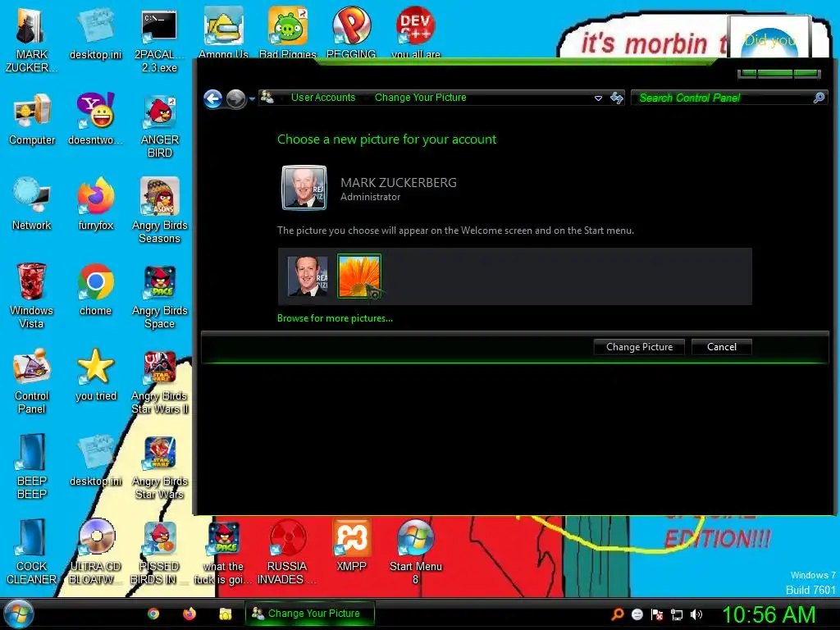
Task: Click the Action Center flag tray icon
Action: coord(657,614)
